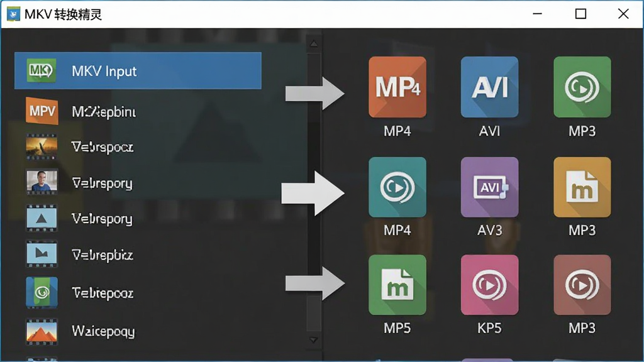Click the green swirl icon beside Vebtepooz

click(x=42, y=292)
